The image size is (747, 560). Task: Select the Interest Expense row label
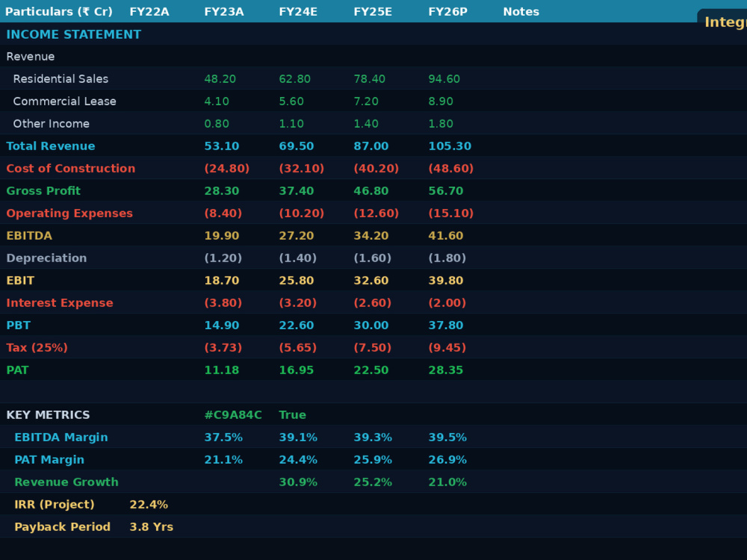pos(60,303)
